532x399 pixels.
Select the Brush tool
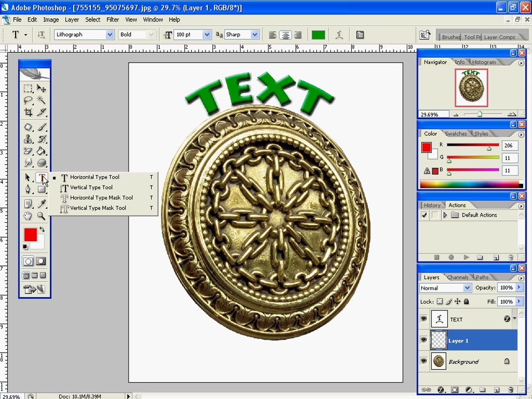coord(42,127)
